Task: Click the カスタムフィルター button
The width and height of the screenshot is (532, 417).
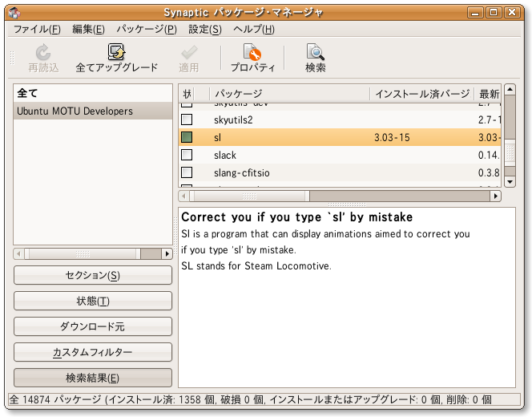Action: click(x=93, y=352)
